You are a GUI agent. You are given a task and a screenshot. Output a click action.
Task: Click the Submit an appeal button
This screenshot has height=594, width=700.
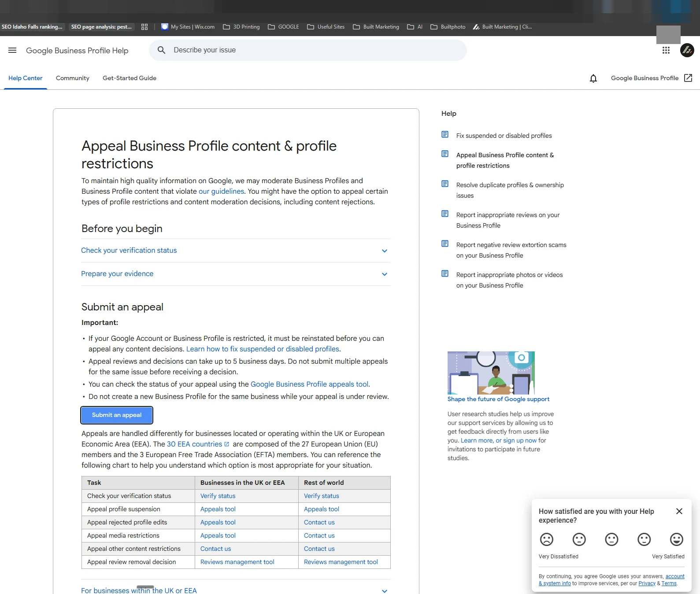point(117,415)
